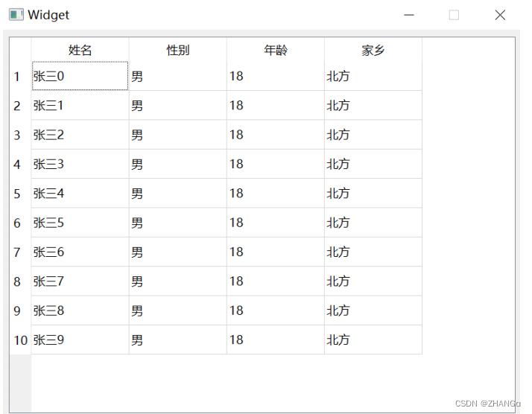The image size is (532, 414).
Task: Select row header 3
Action: point(20,135)
